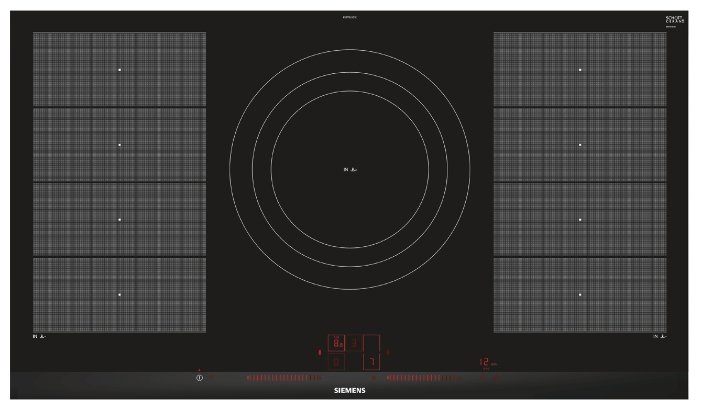Click the SIEMENS logo
Screen dimensions: 701x410
(349, 390)
